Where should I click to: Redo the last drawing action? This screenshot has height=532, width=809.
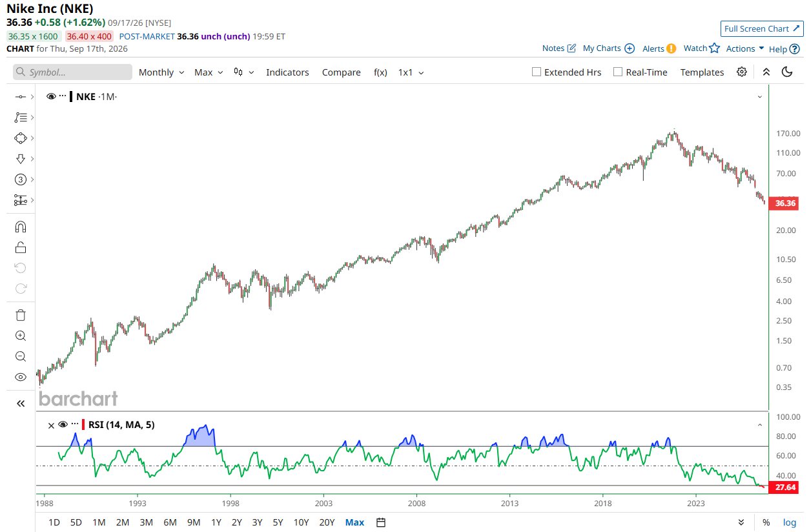tap(20, 289)
